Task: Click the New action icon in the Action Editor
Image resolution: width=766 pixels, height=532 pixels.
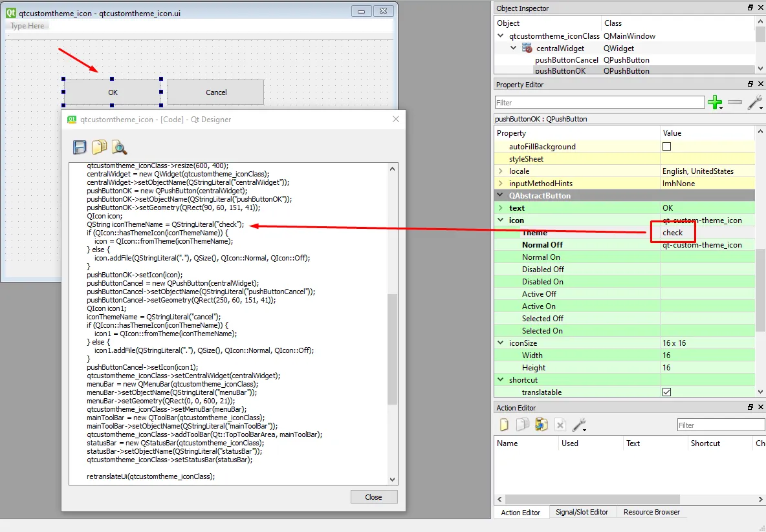Action: tap(504, 425)
